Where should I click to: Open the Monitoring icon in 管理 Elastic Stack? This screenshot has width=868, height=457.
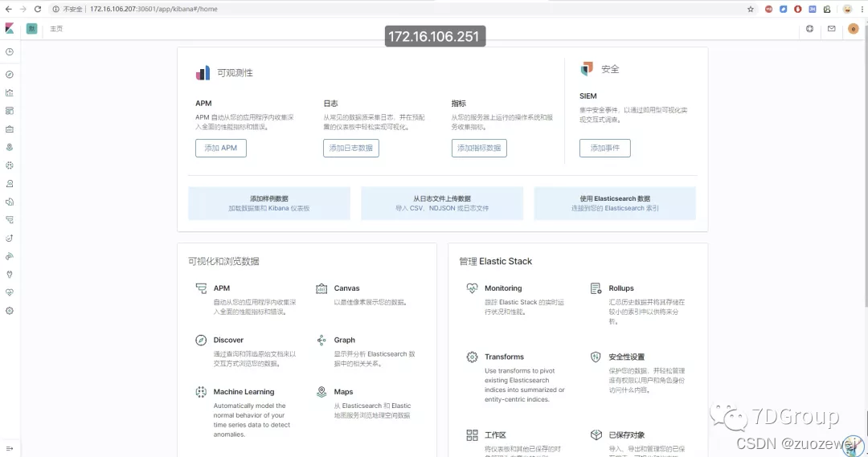point(473,288)
